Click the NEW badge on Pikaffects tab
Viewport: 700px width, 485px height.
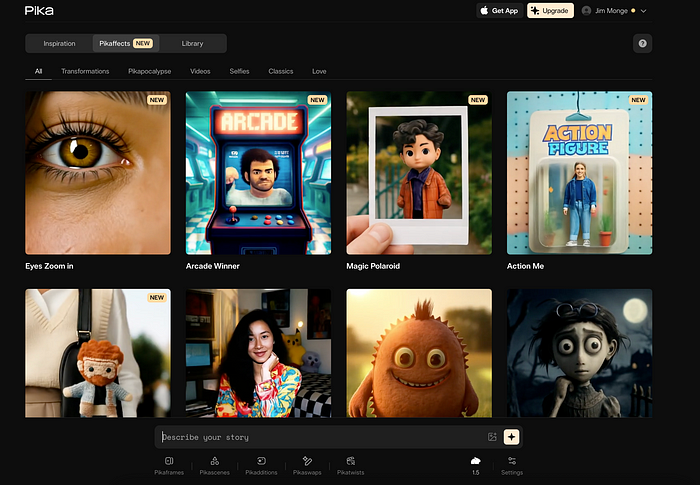[143, 43]
